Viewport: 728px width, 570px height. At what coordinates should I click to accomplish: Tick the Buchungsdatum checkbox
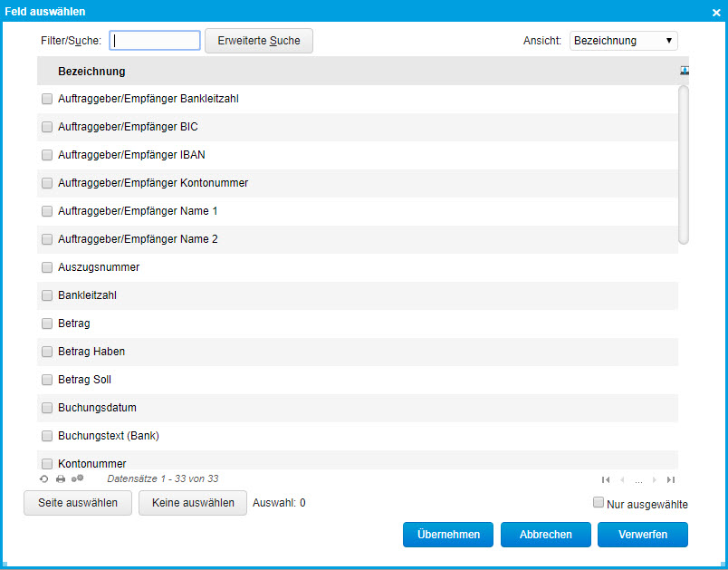(x=47, y=408)
